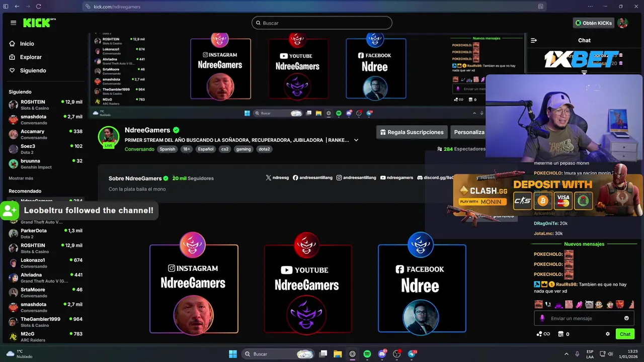Screen dimensions: 644x362
Task: Open OBS Studio from taskbar
Action: (397, 354)
